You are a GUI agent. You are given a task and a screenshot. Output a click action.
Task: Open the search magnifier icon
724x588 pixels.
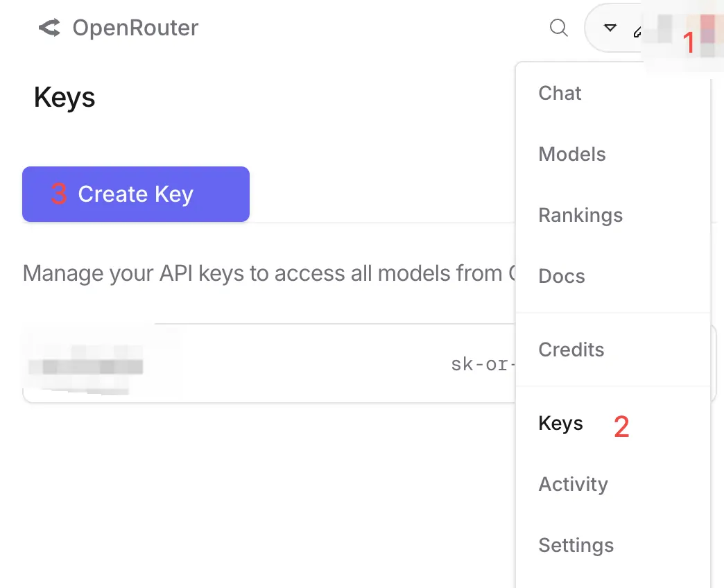(x=559, y=28)
